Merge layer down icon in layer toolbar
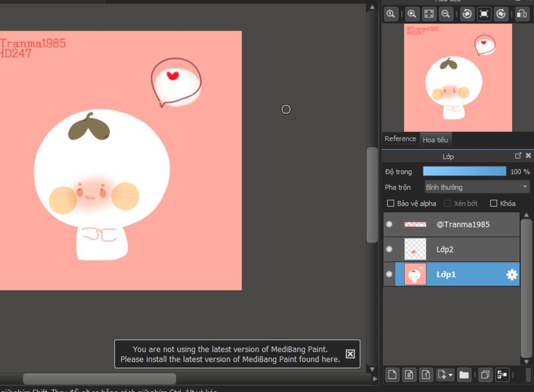Screen dimensions: 534x392 (x=502, y=375)
